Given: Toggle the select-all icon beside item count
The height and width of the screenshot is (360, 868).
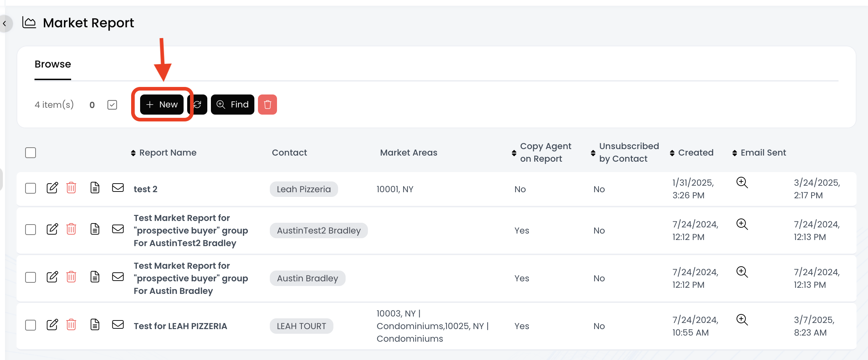Looking at the screenshot, I should 112,105.
